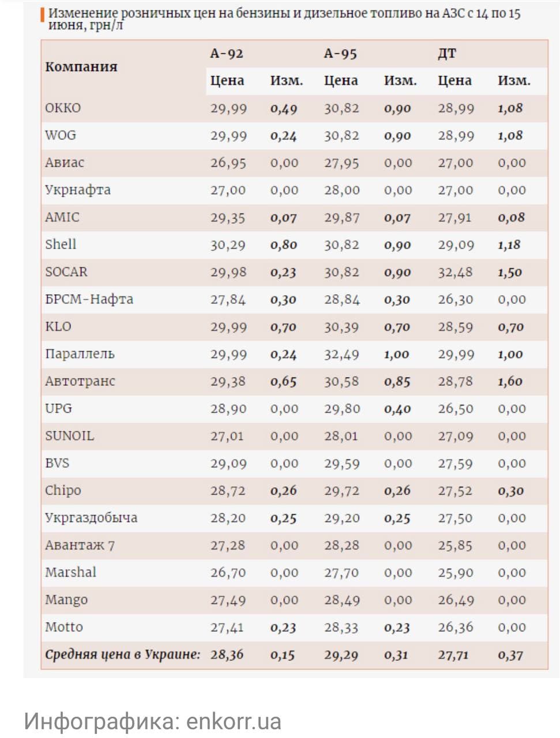The width and height of the screenshot is (560, 738).
Task: Click Параллель's A-95 price 32,49
Action: pyautogui.click(x=341, y=354)
